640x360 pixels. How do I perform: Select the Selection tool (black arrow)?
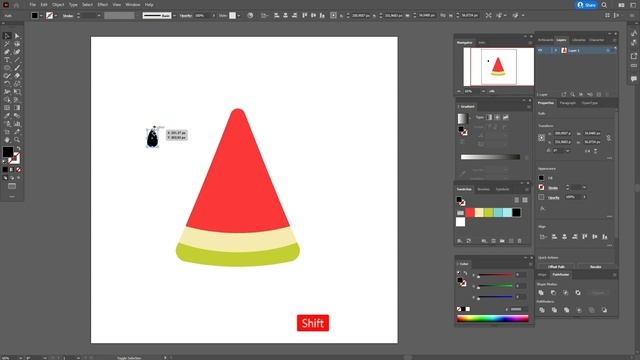(7, 36)
